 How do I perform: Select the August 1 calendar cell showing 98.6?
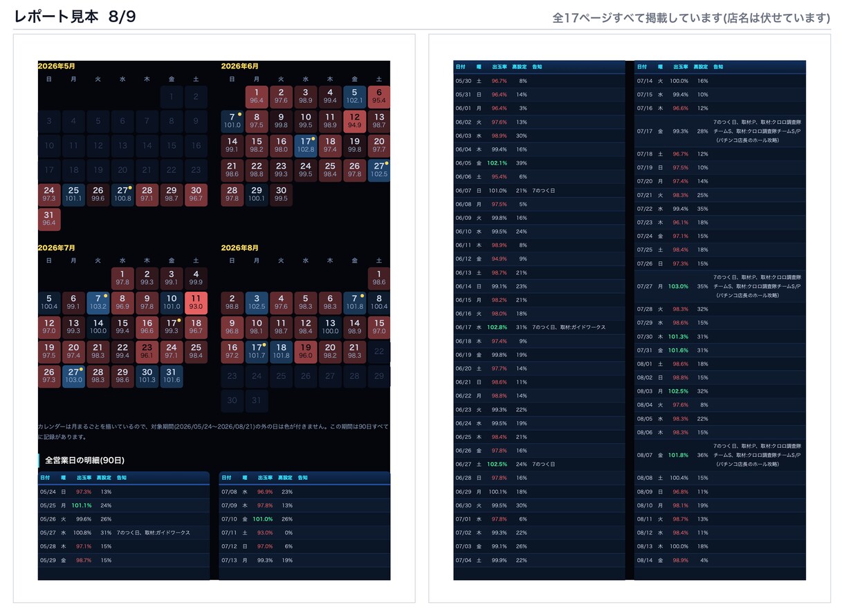coord(378,279)
